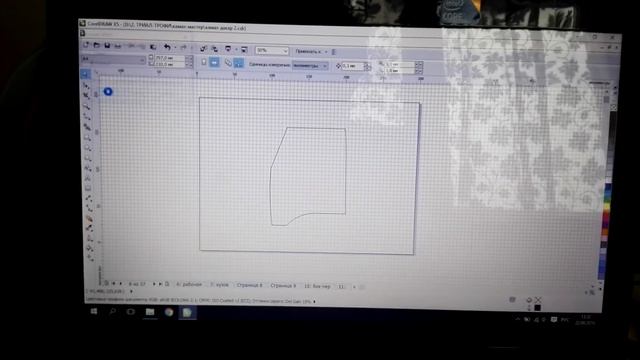Click the page height field
Viewport: 640px width, 360px height.
169,64
